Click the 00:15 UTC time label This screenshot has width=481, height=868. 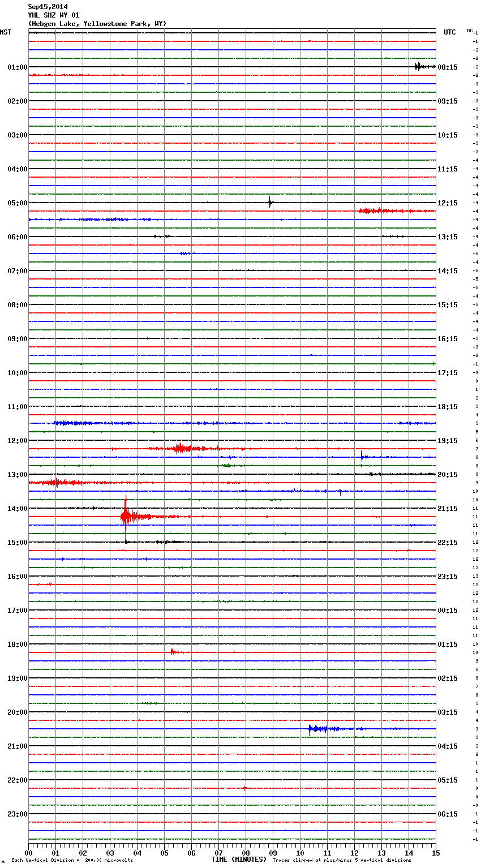(448, 611)
